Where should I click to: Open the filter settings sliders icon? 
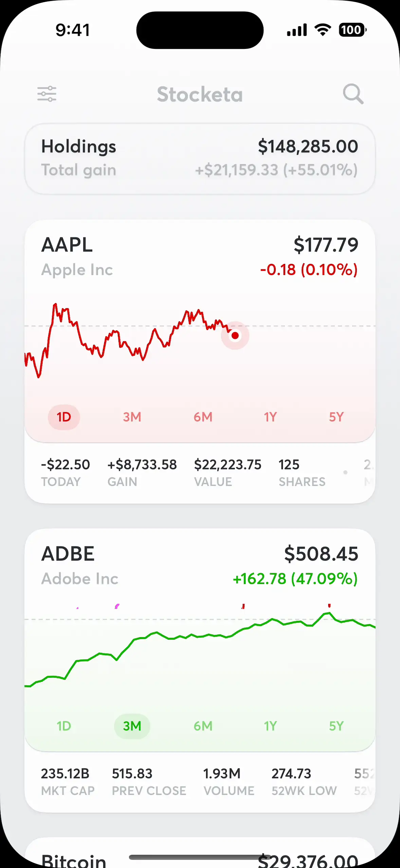point(47,94)
